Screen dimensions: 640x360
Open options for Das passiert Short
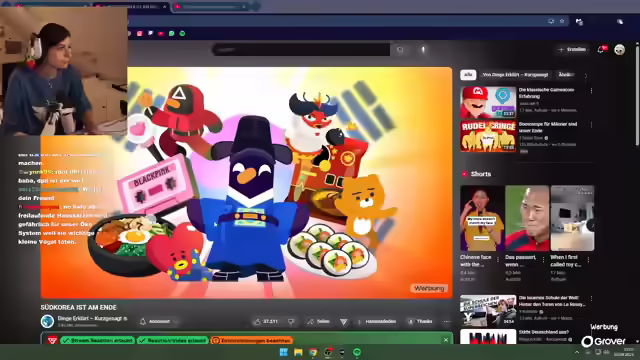click(543, 260)
